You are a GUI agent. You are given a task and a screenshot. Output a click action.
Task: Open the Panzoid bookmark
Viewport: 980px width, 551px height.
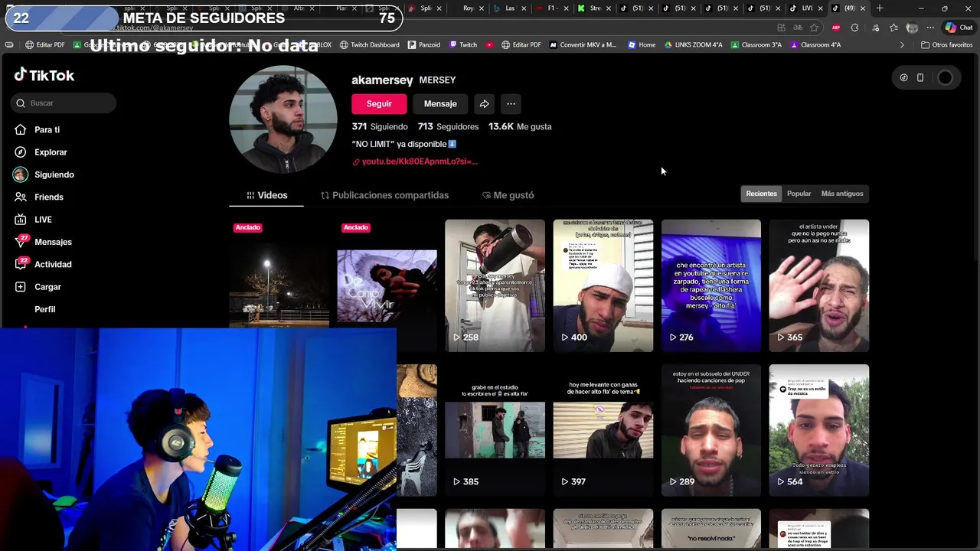[x=424, y=45]
